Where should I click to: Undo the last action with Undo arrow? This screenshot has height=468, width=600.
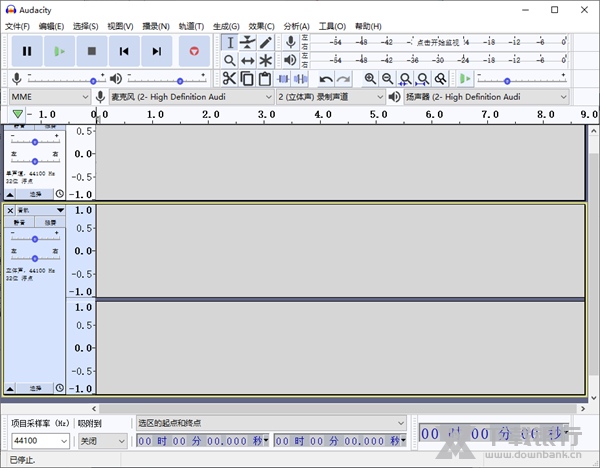[x=326, y=79]
